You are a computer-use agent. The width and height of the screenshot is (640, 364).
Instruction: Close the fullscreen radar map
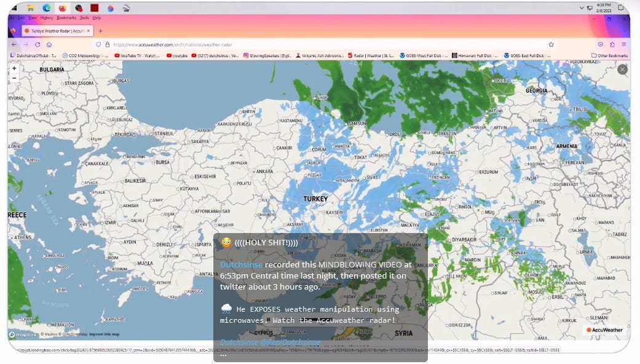[622, 69]
